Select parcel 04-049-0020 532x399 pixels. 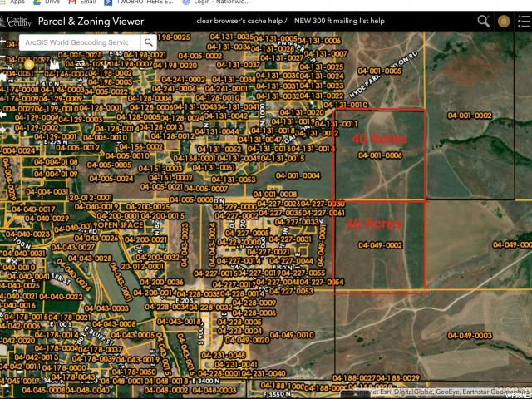click(x=248, y=340)
